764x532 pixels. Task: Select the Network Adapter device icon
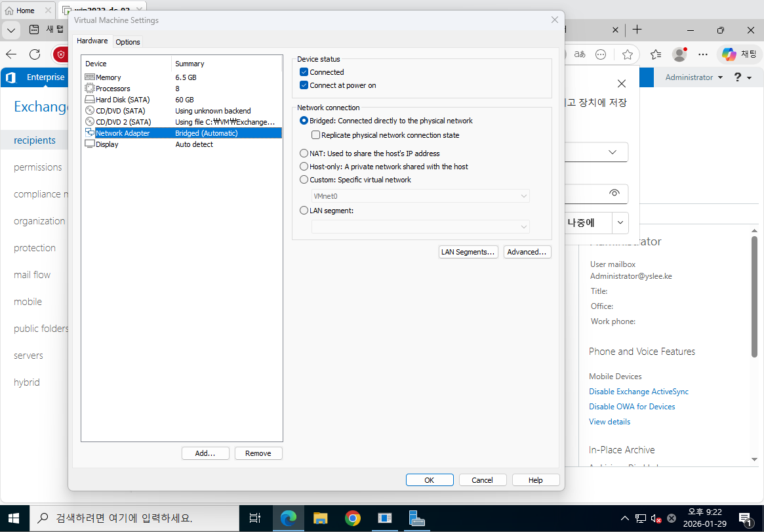click(x=90, y=133)
